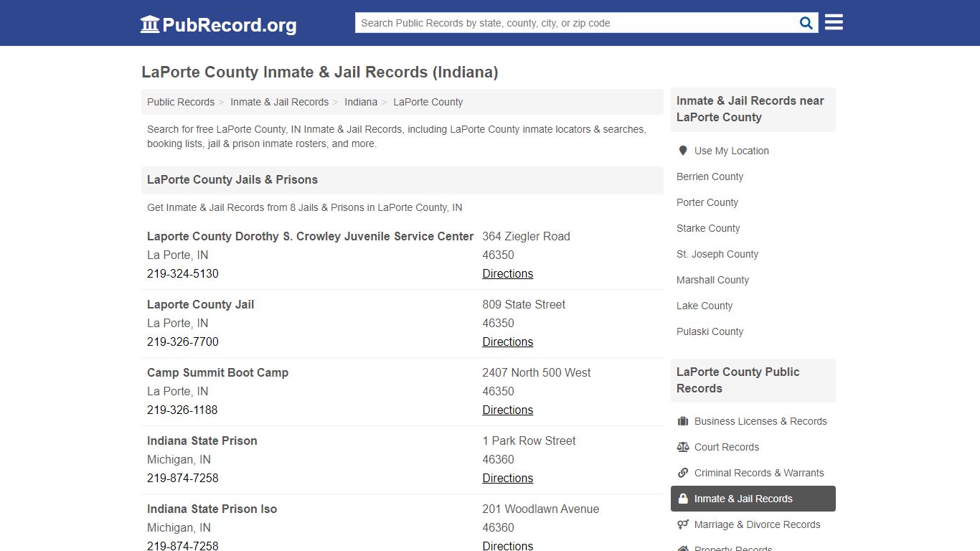Open the hamburger menu

coord(834,22)
